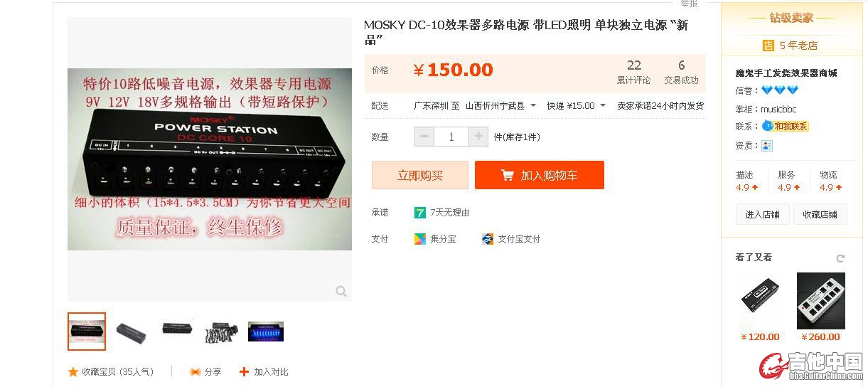Click the 进入店铺 enter shop button
868x387 pixels.
762,214
